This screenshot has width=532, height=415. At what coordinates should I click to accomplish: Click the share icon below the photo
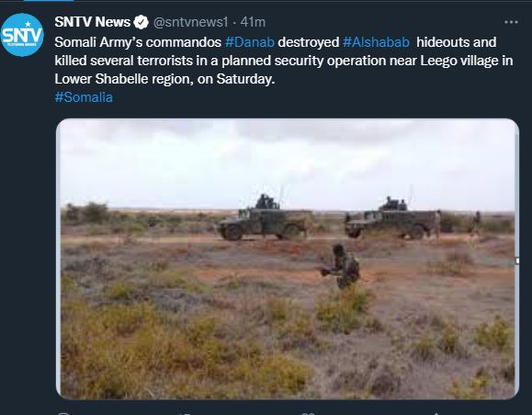(x=436, y=414)
